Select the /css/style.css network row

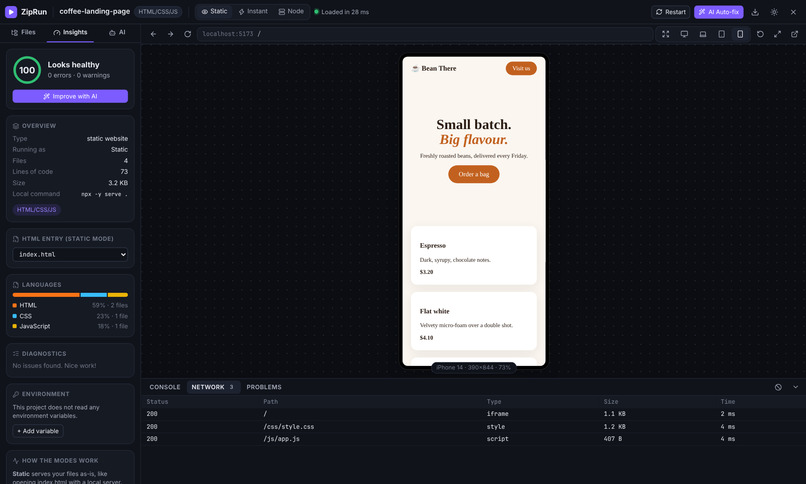[x=473, y=426]
